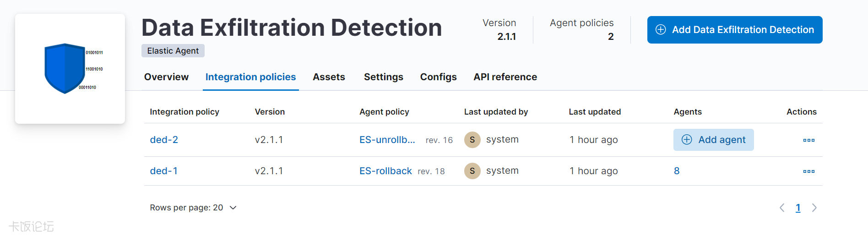Open the ES-unrollb... agent policy link
This screenshot has height=237, width=868.
[x=387, y=140]
